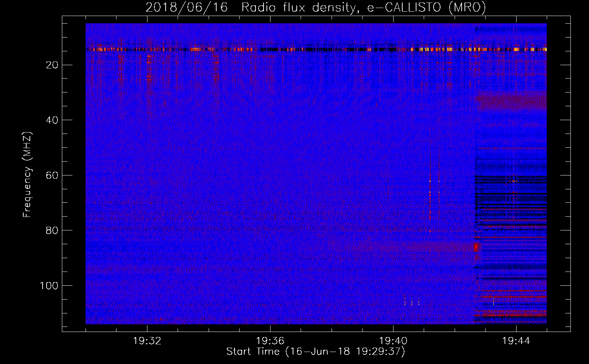Click the 19:36 time tick label
This screenshot has height=364, width=589.
(270, 341)
